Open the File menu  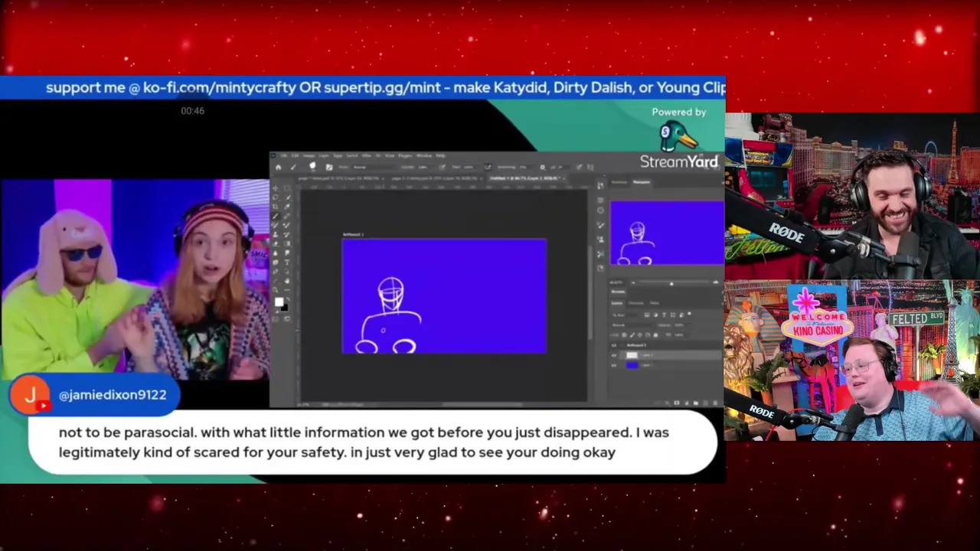click(284, 155)
